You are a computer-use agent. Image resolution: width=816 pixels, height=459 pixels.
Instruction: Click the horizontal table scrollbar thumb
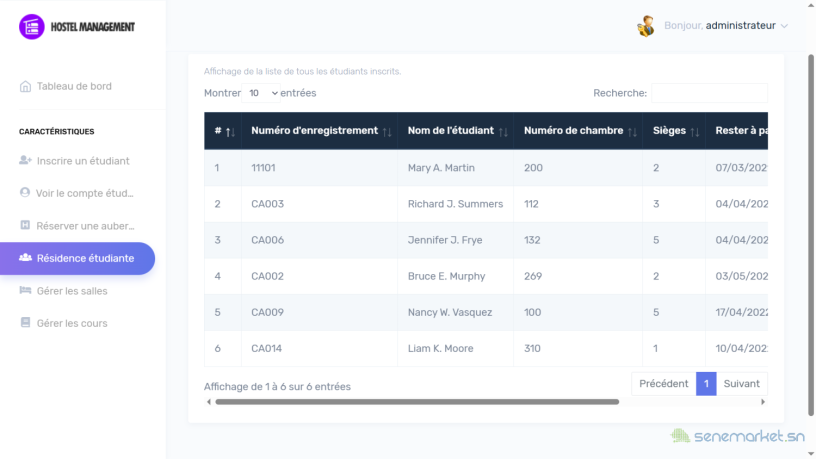(x=417, y=402)
